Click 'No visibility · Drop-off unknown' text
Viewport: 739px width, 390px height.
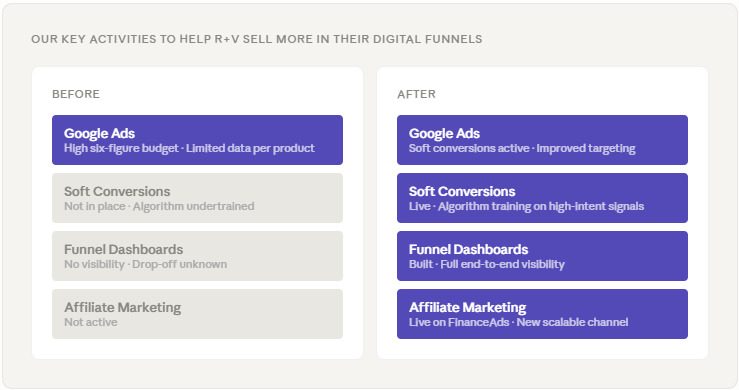tap(145, 265)
